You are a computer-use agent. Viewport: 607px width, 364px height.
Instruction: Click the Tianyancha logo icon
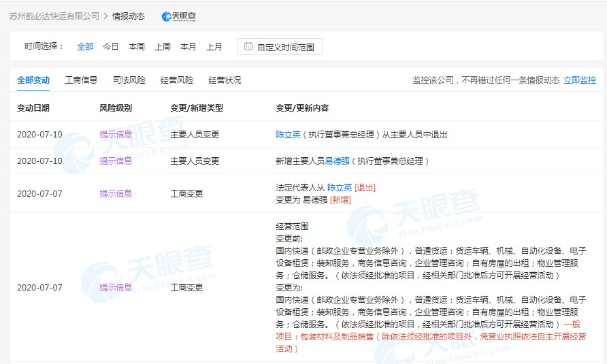[178, 16]
